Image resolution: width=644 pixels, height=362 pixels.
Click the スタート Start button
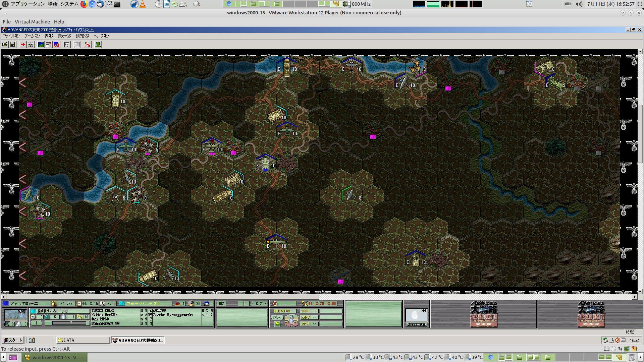12,340
